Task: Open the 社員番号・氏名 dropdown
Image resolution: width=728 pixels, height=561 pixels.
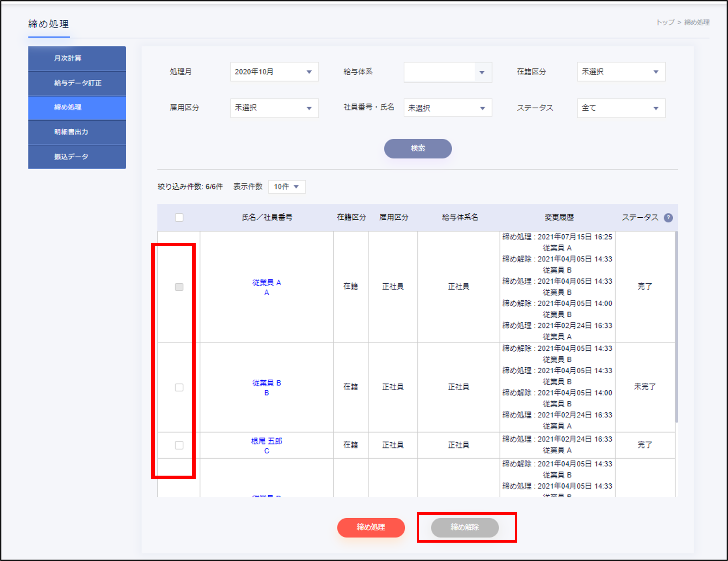Action: coord(447,108)
